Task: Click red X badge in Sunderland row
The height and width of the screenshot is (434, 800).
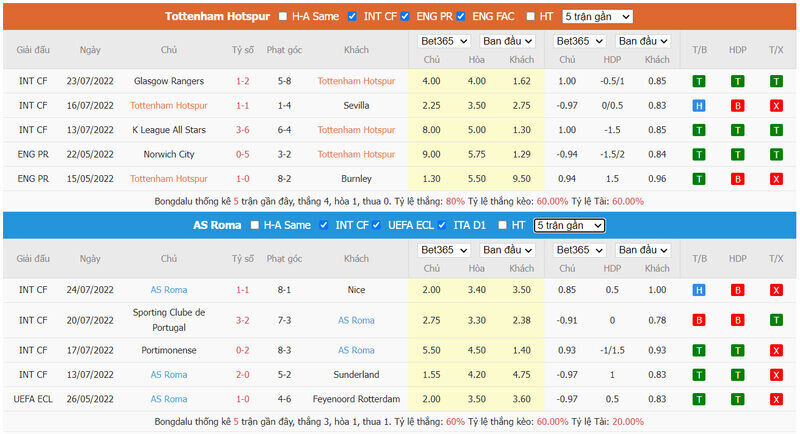Action: [x=776, y=375]
